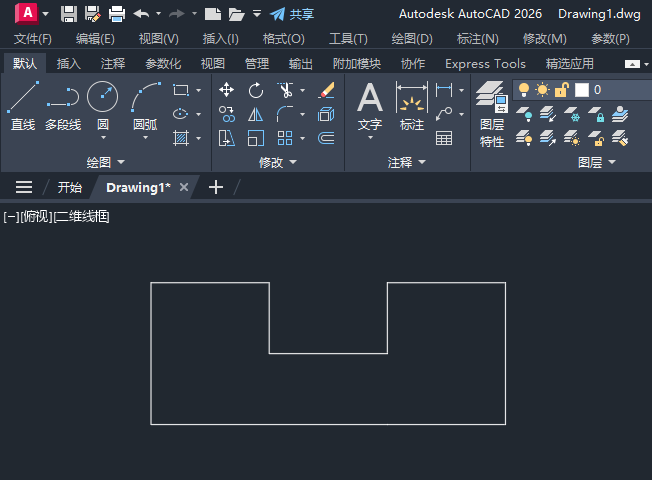
Task: Click the 共享 share button
Action: pyautogui.click(x=292, y=14)
